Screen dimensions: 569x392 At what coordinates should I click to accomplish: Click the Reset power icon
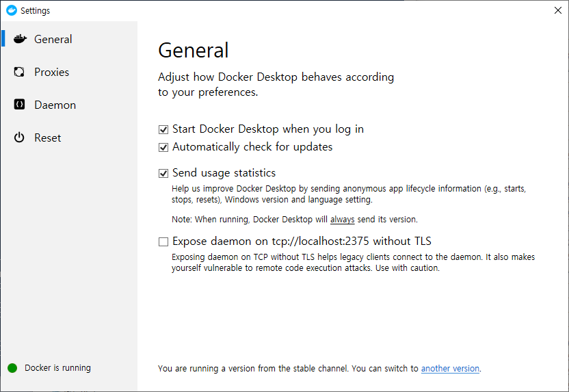coord(19,138)
